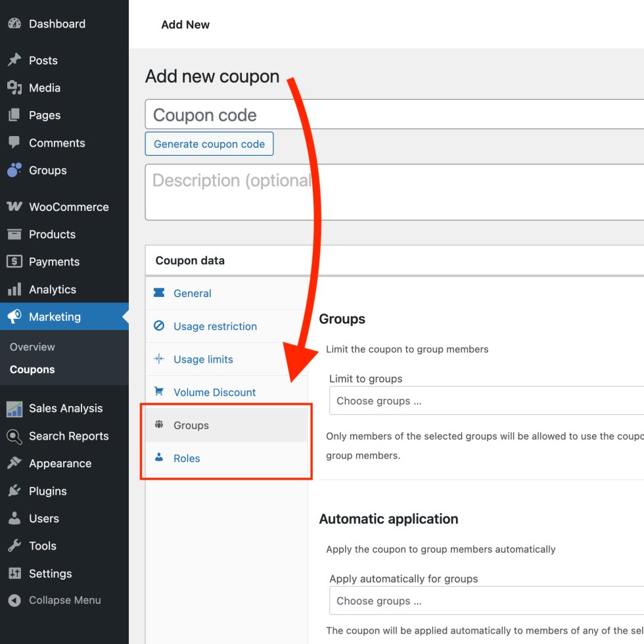644x644 pixels.
Task: Click the Posts pushpin icon
Action: 14,60
